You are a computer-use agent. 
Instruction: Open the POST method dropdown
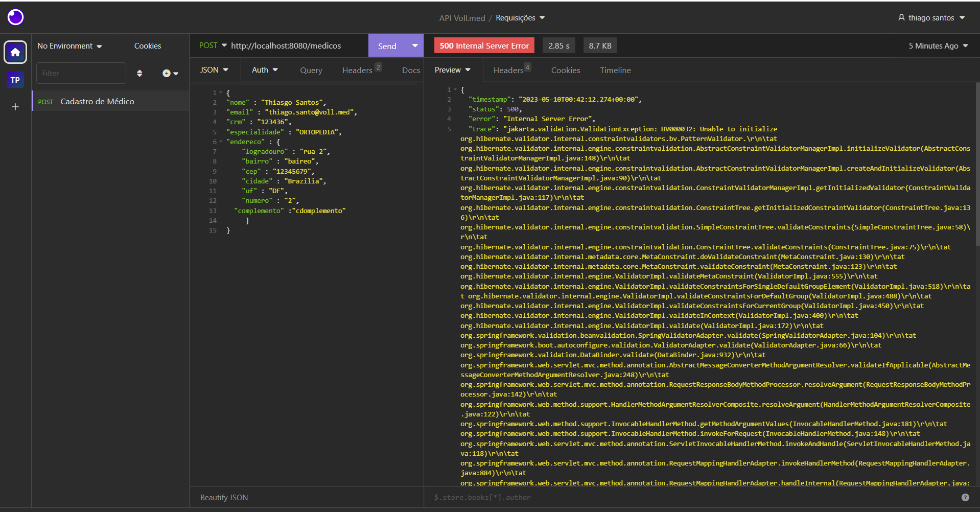tap(213, 45)
